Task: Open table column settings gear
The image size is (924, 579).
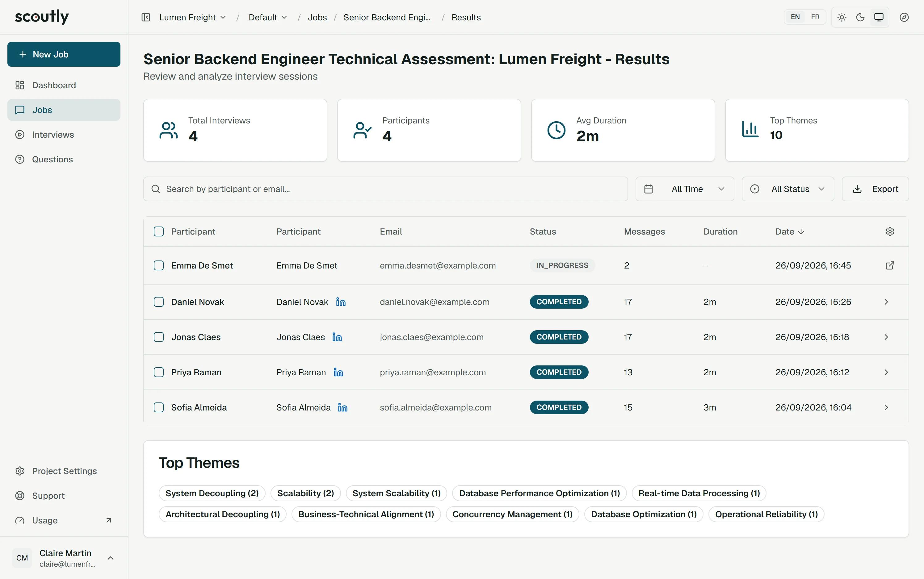Action: tap(890, 231)
